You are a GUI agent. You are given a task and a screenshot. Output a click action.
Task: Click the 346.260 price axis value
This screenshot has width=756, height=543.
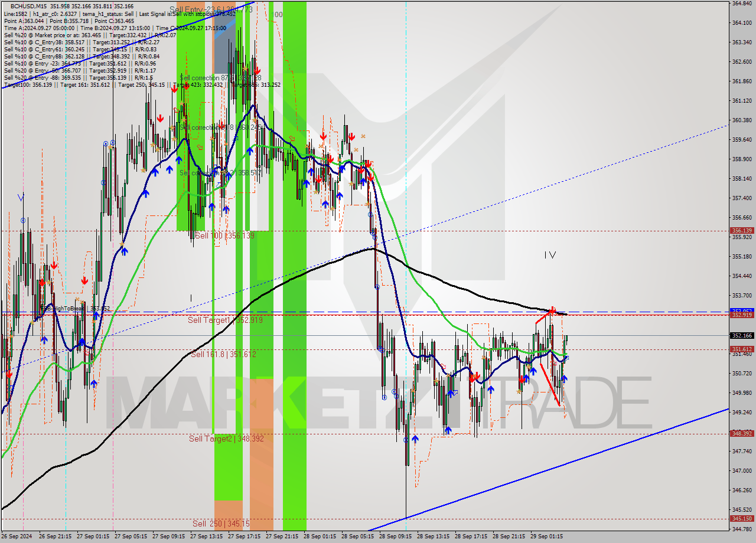point(742,490)
